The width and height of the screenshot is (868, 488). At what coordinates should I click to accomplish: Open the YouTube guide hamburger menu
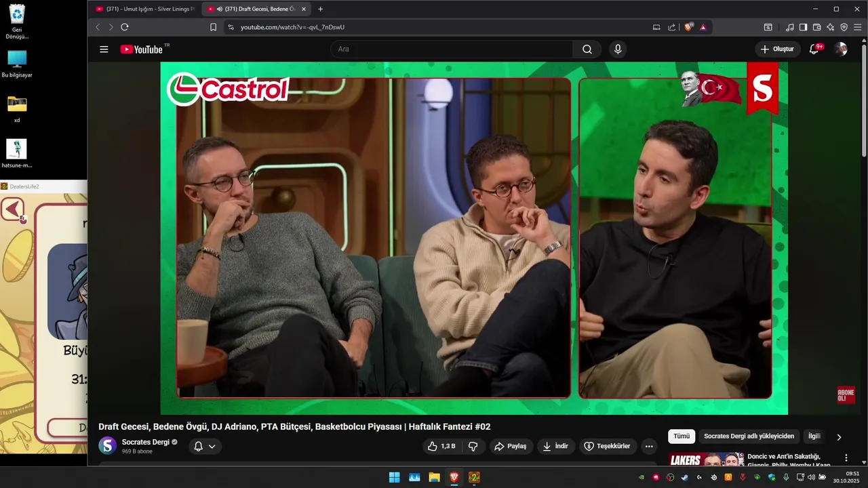point(104,49)
